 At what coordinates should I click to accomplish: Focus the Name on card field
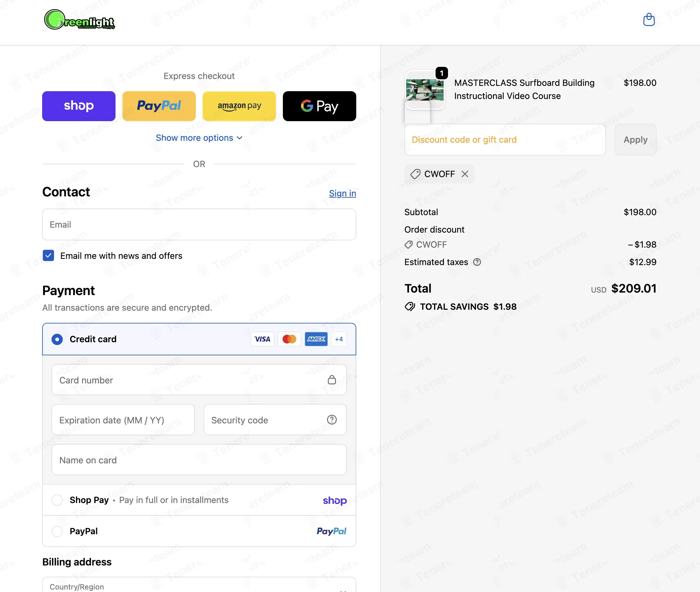[x=199, y=460]
